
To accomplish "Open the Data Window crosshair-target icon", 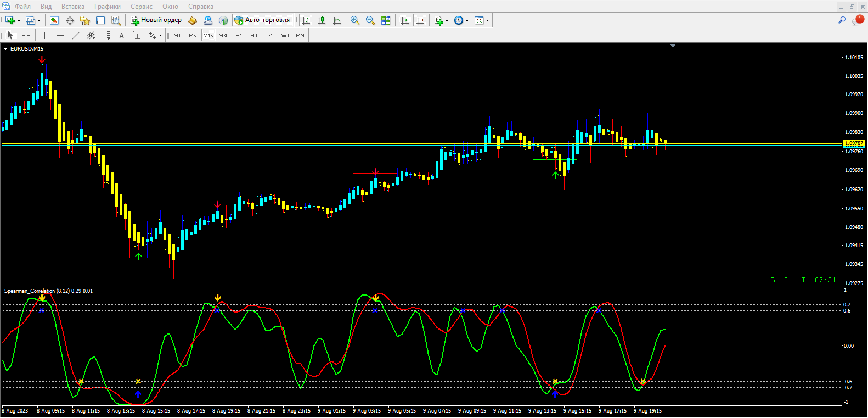I will tap(70, 20).
